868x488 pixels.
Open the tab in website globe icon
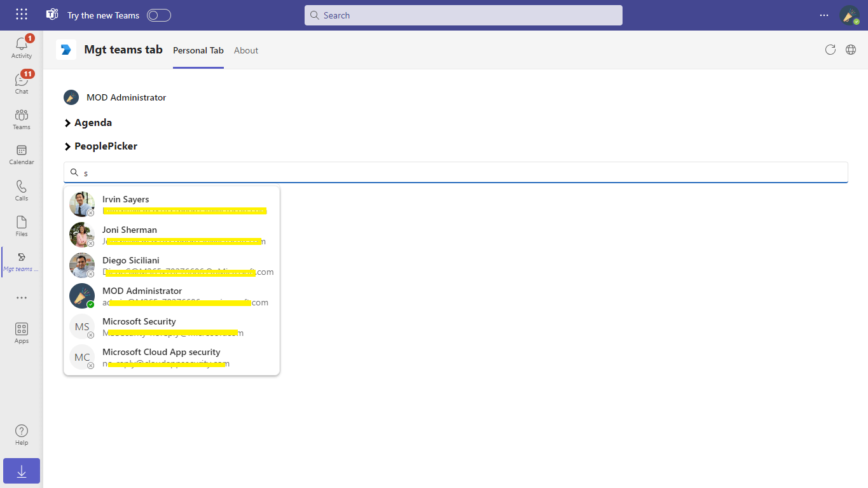pos(851,50)
